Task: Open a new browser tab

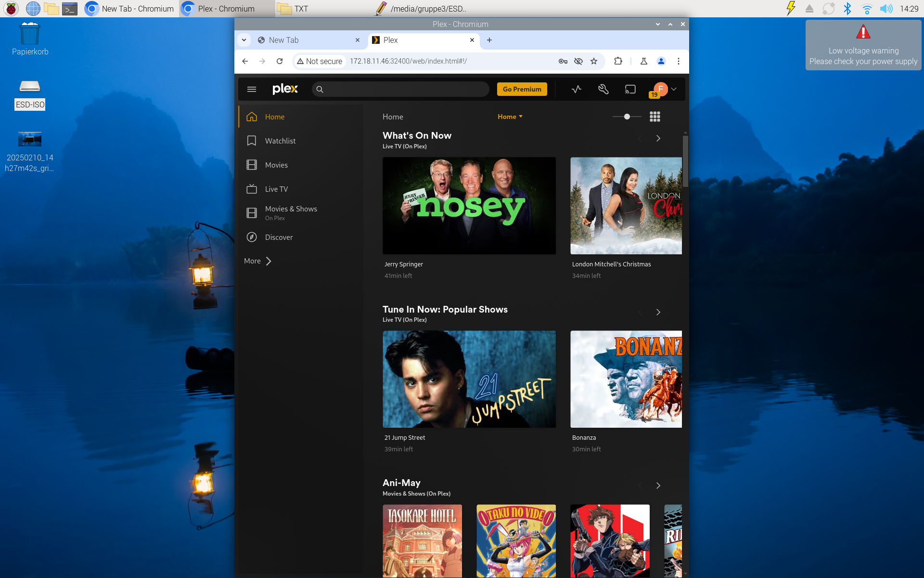Action: (x=489, y=40)
